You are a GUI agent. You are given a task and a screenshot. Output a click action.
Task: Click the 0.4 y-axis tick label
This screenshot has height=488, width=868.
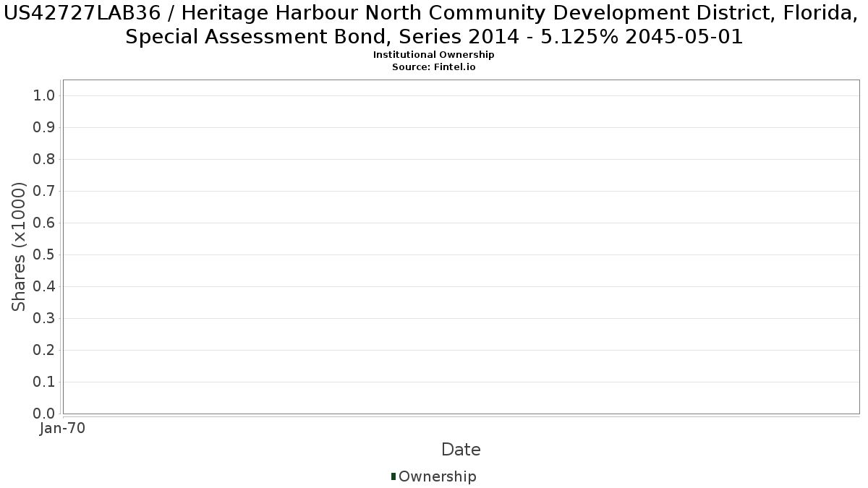click(45, 287)
